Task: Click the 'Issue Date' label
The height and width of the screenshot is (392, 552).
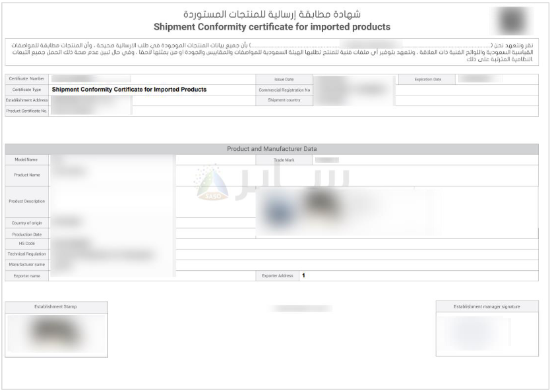Action: (x=284, y=80)
